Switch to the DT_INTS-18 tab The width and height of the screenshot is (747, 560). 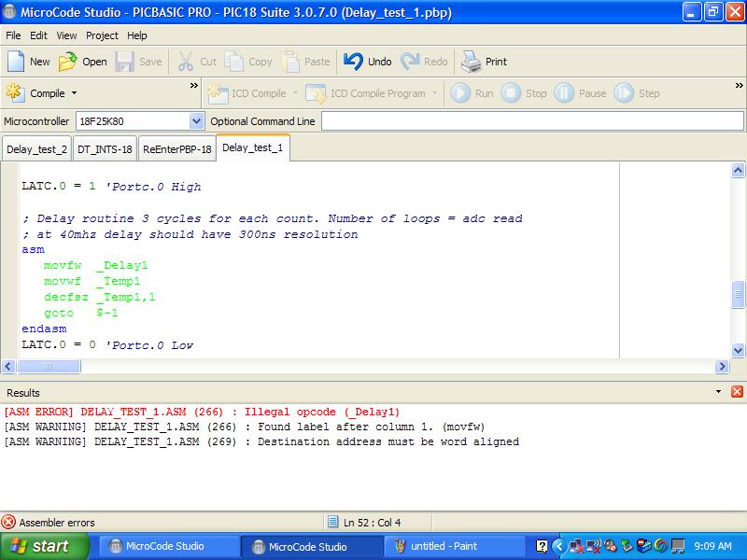(x=105, y=149)
